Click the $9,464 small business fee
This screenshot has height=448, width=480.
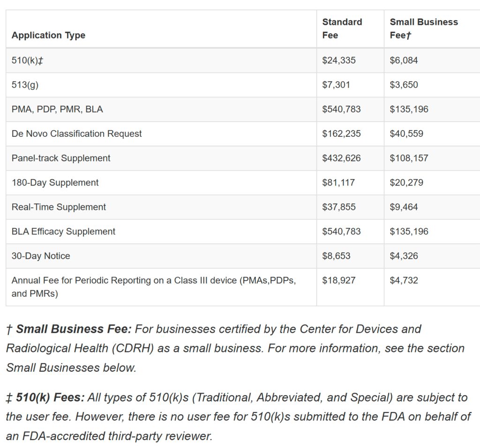(x=404, y=207)
